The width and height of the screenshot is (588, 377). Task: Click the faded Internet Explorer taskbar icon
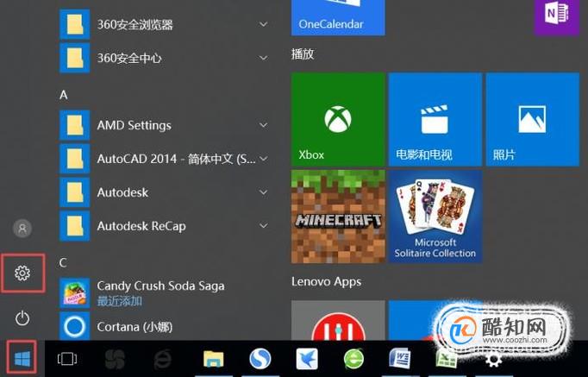[163, 360]
